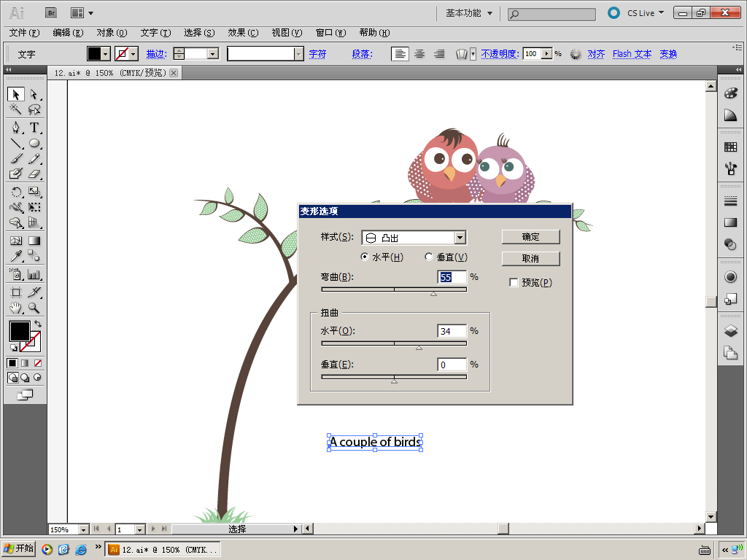Select the Vertical (垂直) radio button
Viewport: 747px width, 560px height.
[429, 257]
